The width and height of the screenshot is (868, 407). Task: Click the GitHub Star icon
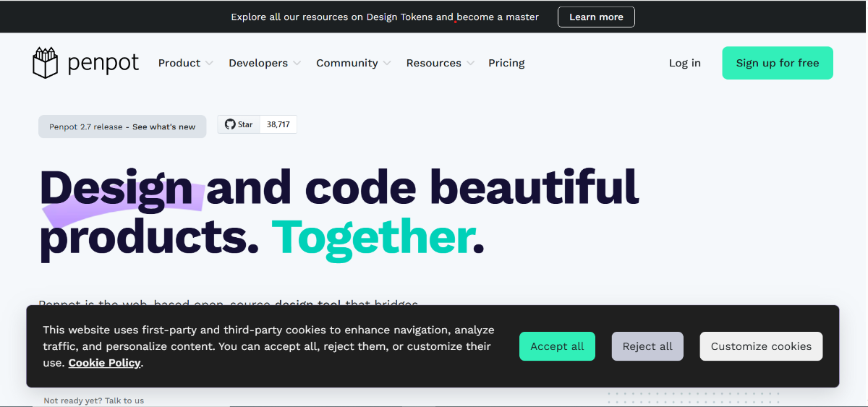pos(230,124)
